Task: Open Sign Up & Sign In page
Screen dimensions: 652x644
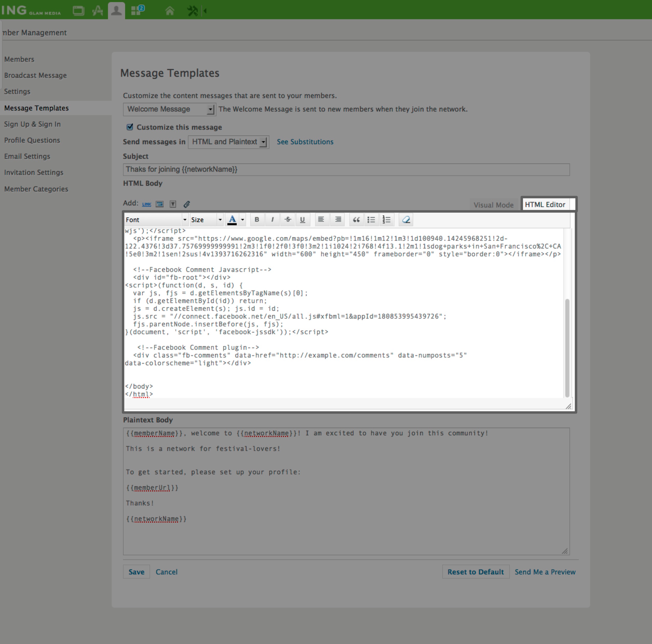Action: coord(32,124)
